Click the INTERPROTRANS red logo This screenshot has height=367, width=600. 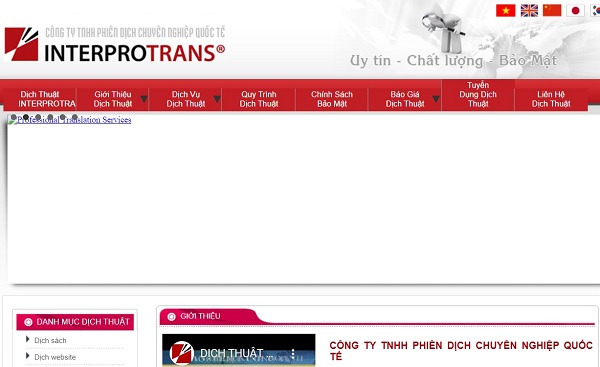click(x=21, y=44)
